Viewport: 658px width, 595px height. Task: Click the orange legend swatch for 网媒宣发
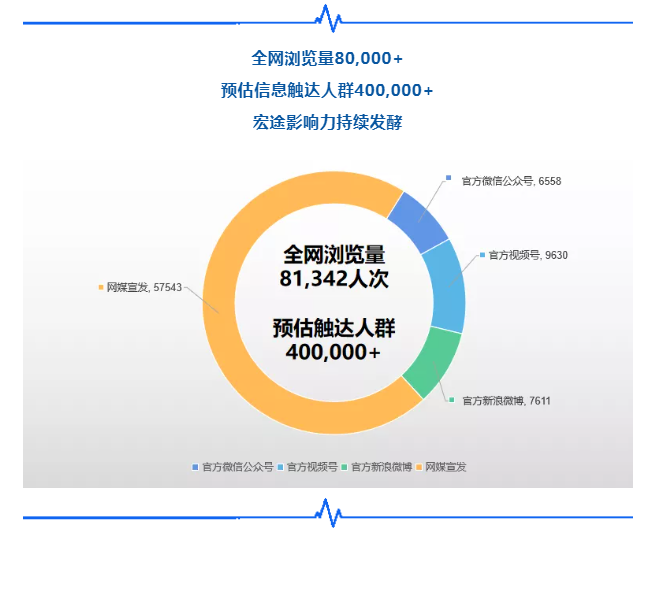click(x=419, y=467)
